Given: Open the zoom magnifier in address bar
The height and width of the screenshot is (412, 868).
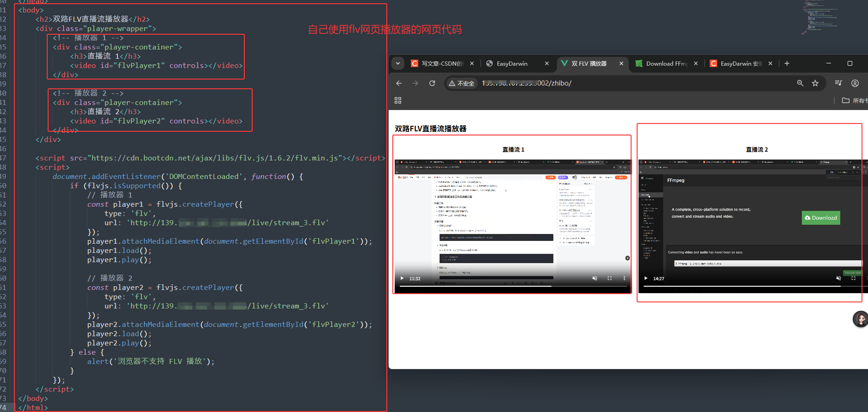Looking at the screenshot, I should click(x=800, y=83).
